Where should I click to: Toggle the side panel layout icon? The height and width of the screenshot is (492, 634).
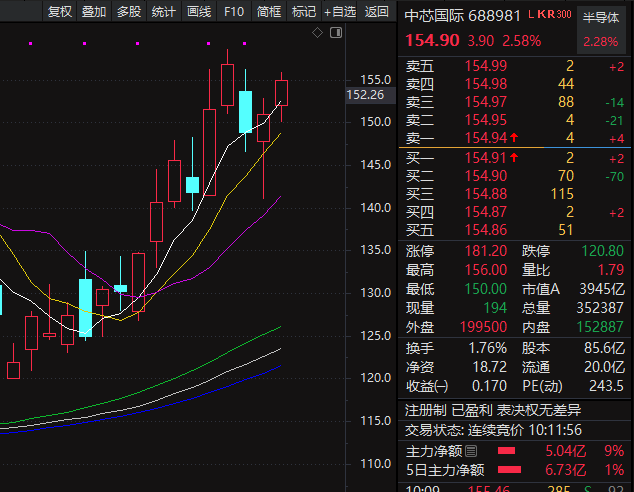pos(336,32)
